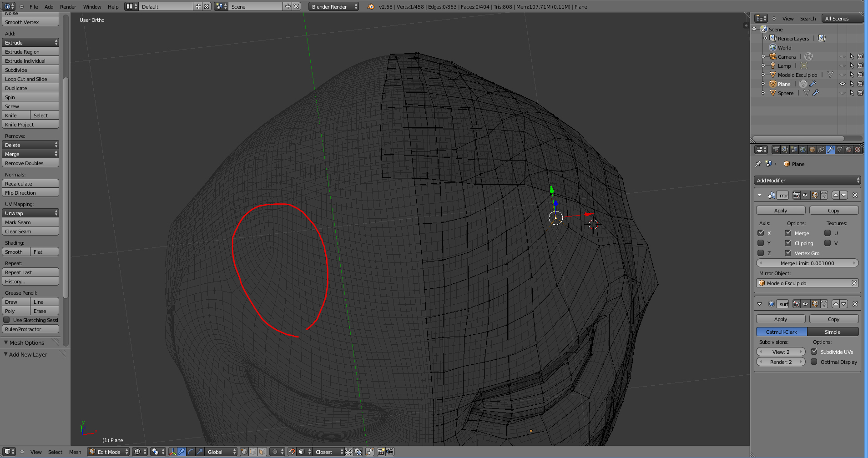Click the Merge Limit value field
The image size is (868, 458).
tap(807, 263)
